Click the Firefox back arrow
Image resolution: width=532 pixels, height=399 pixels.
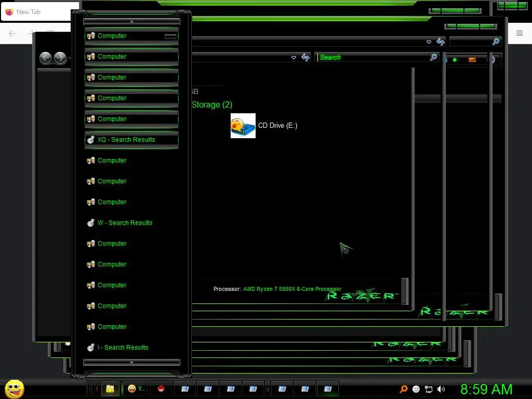12,33
